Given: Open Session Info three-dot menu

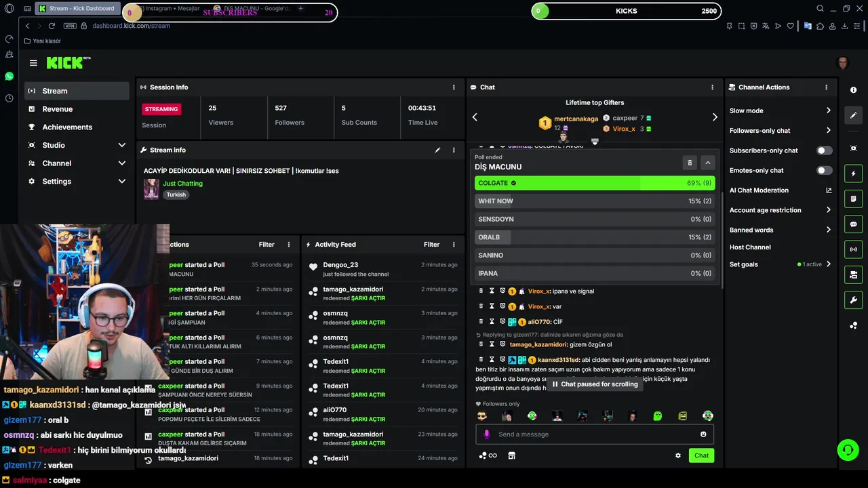Looking at the screenshot, I should tap(454, 87).
